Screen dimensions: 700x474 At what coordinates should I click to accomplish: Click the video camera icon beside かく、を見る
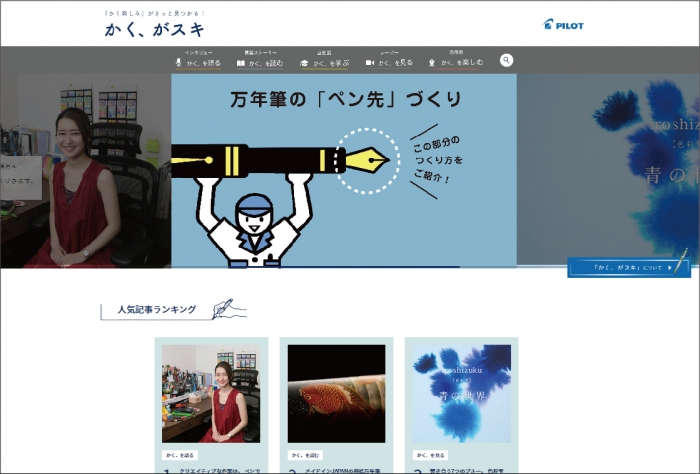pyautogui.click(x=370, y=63)
